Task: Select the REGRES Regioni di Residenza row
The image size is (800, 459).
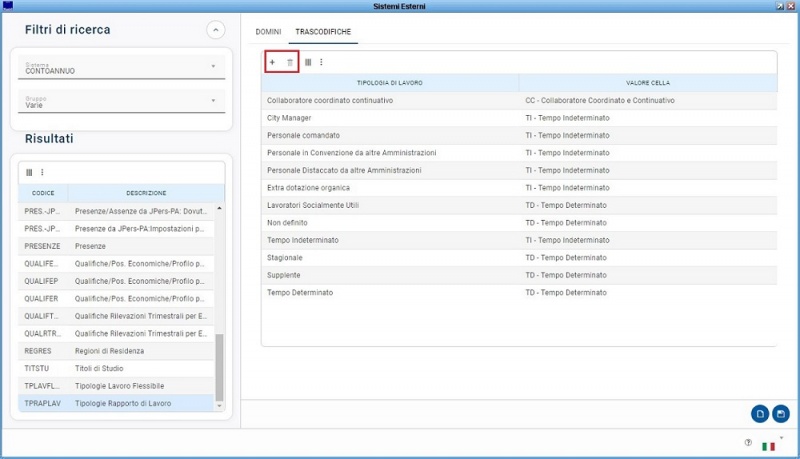Action: [116, 351]
